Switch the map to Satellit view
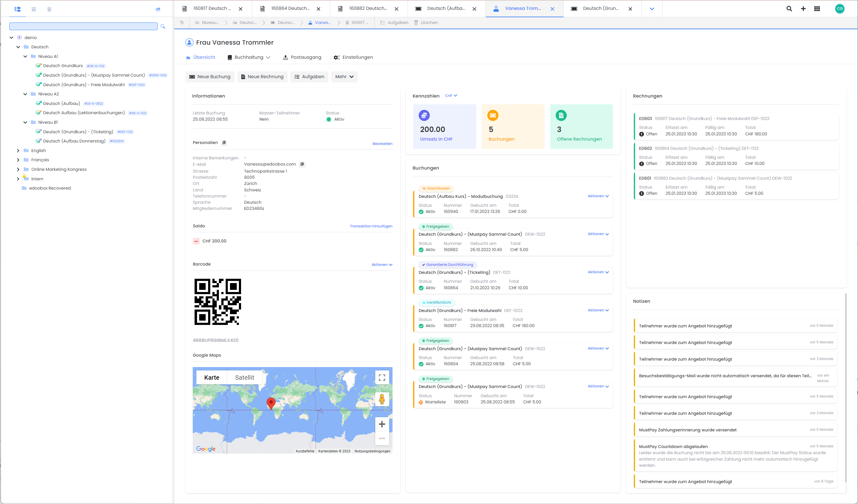This screenshot has width=858, height=504. (x=244, y=377)
